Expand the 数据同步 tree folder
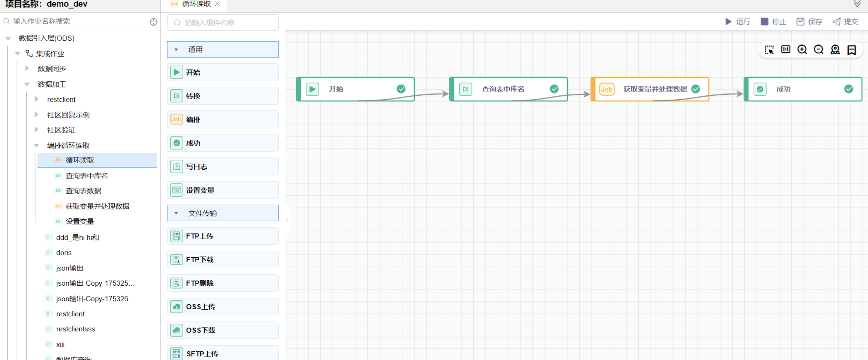 coord(27,69)
